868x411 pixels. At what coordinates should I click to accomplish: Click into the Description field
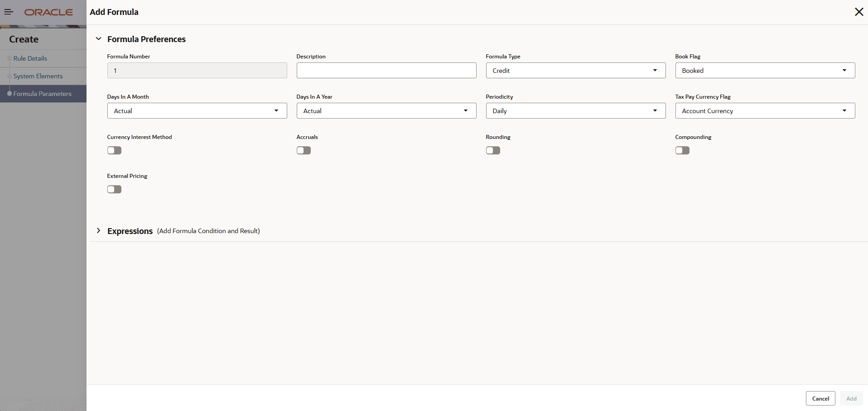click(386, 71)
